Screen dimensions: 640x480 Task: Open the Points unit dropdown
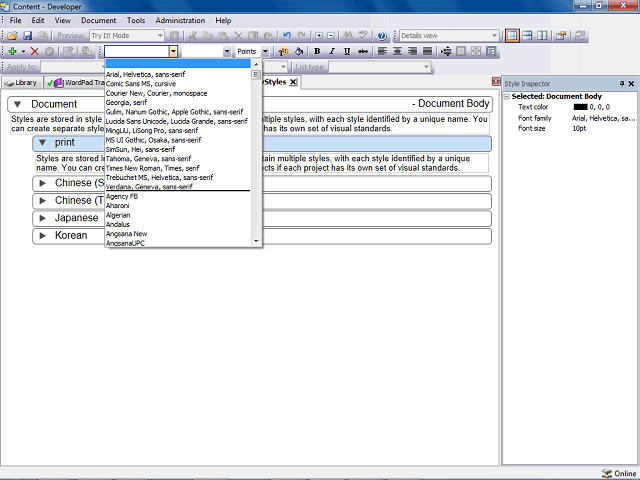(265, 51)
